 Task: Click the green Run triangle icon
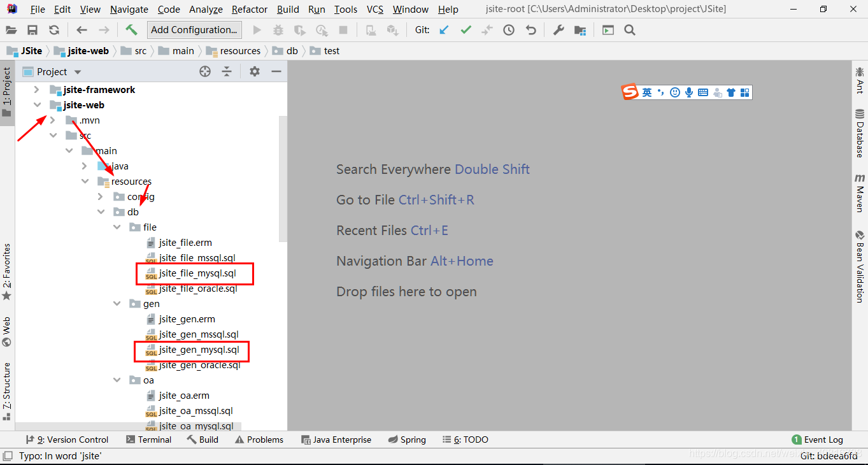coord(257,30)
